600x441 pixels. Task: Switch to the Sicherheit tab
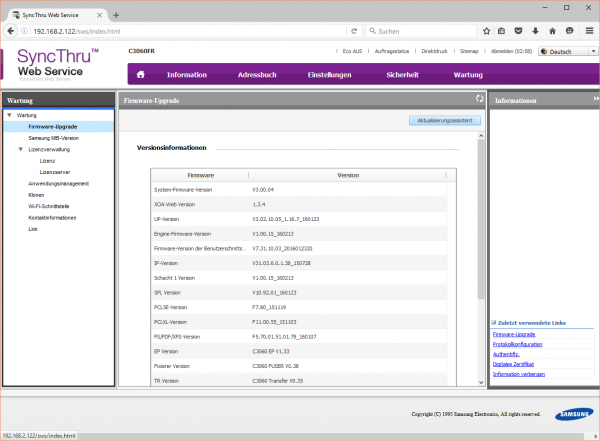click(402, 74)
